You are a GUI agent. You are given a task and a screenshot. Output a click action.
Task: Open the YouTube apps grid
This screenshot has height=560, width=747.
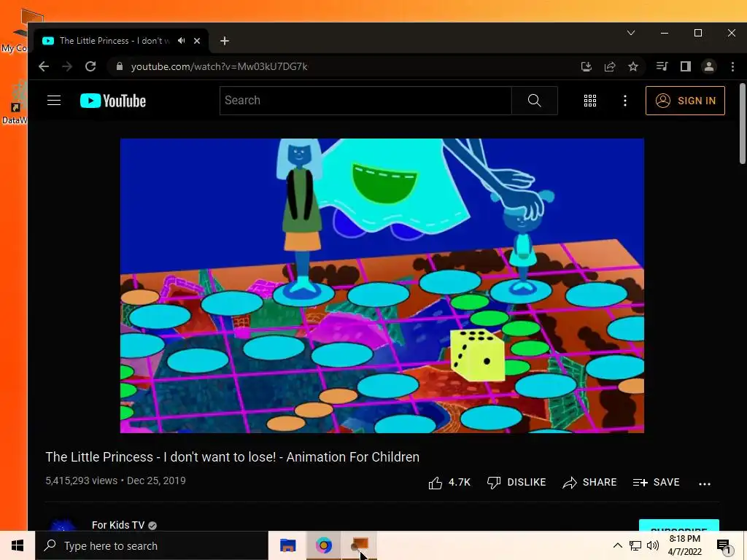point(589,101)
